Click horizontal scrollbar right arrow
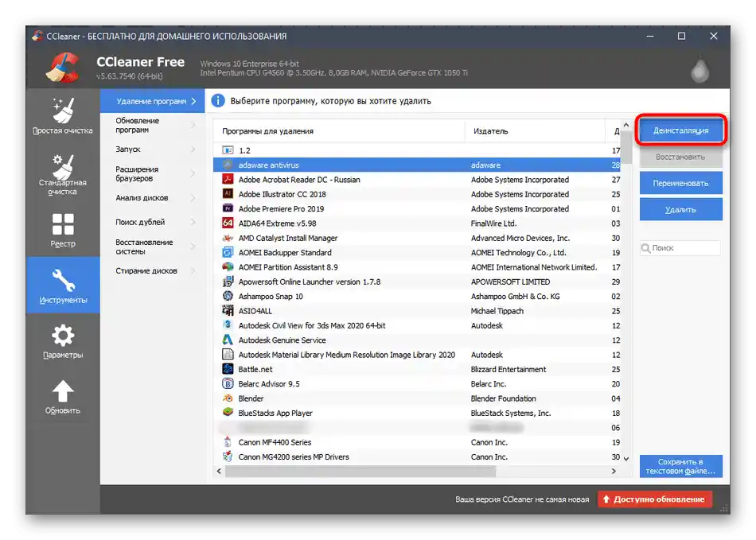Image resolution: width=756 pixels, height=540 pixels. click(614, 471)
